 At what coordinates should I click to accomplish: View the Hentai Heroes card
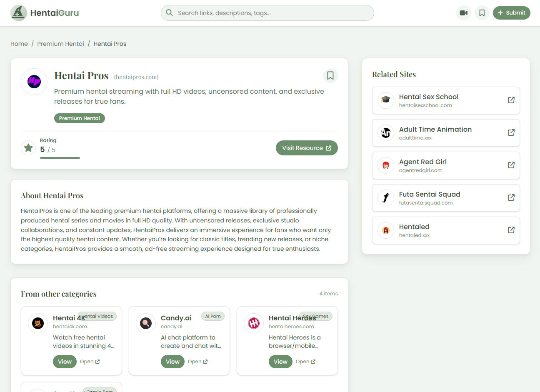[x=280, y=362]
